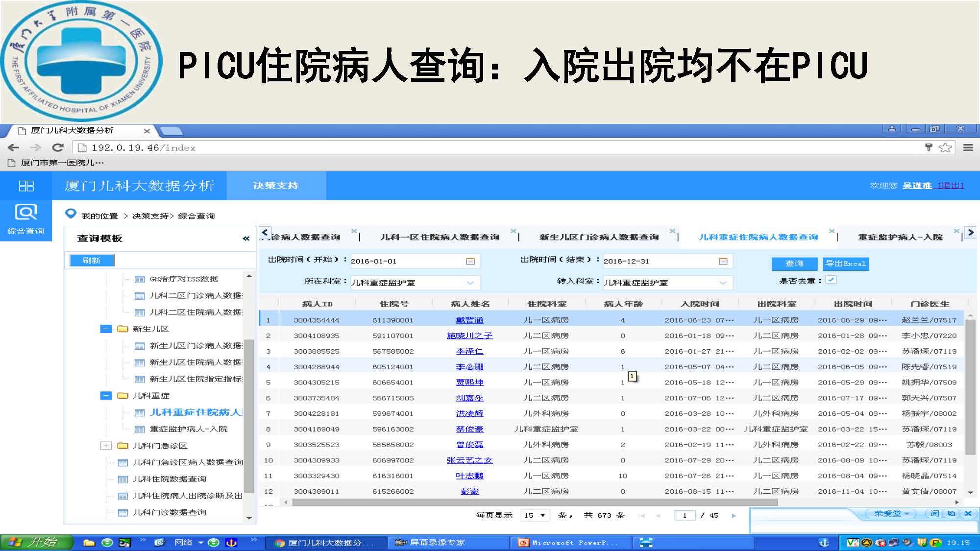Viewport: 980px width, 551px height.
Task: Select the row with 病人ID 3004189049
Action: tap(611, 429)
